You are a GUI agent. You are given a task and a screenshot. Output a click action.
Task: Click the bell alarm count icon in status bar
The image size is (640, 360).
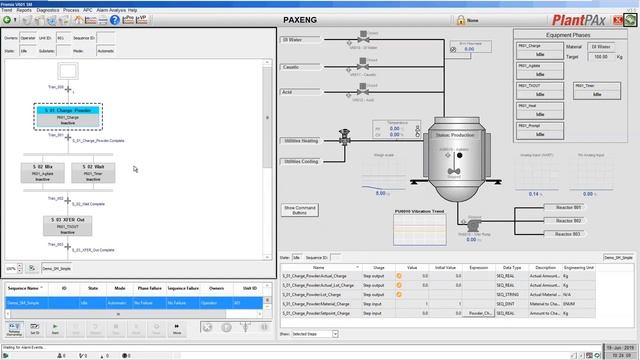(60, 356)
